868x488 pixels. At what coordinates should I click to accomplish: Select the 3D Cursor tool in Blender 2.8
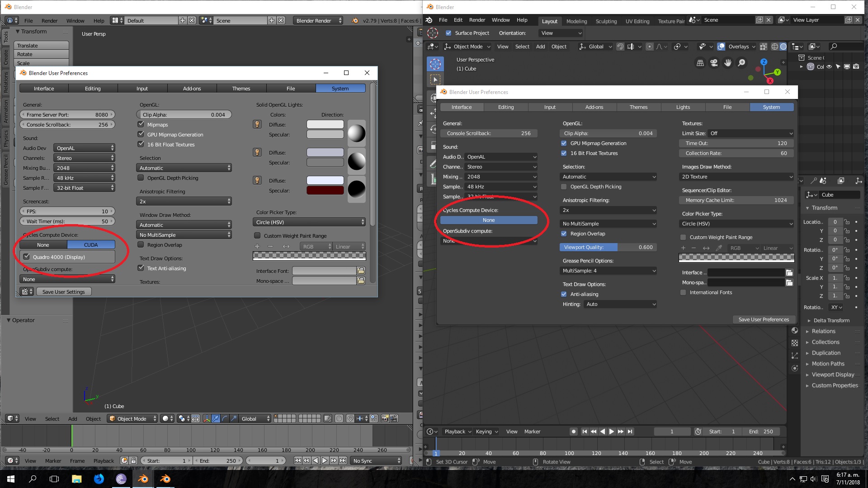click(435, 64)
